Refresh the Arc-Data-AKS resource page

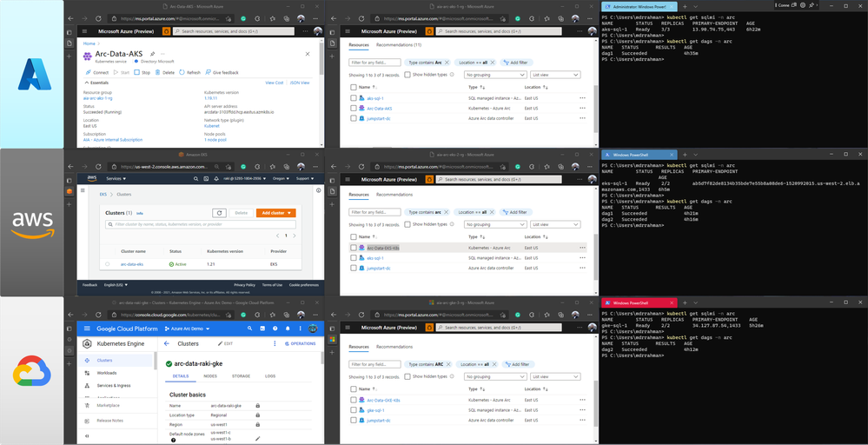click(190, 72)
